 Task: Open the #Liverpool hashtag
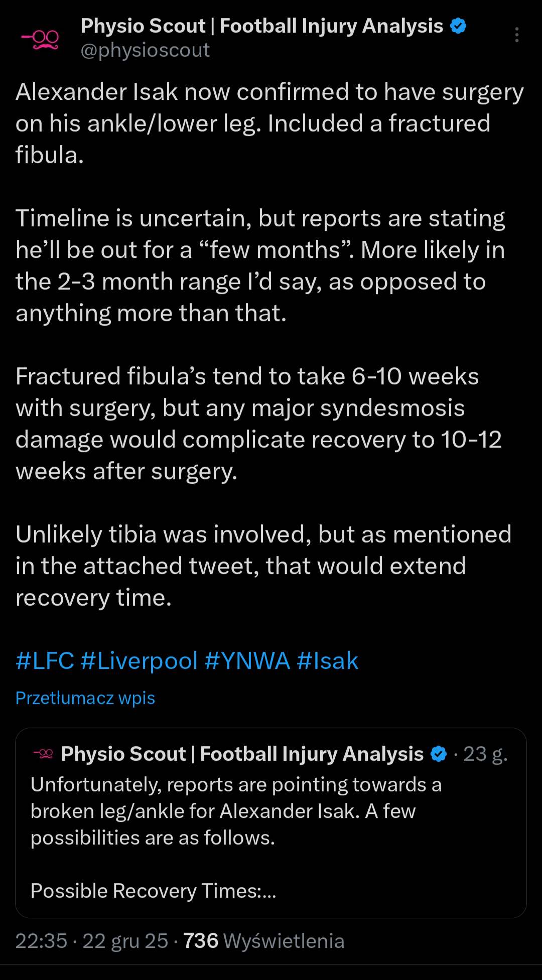139,661
